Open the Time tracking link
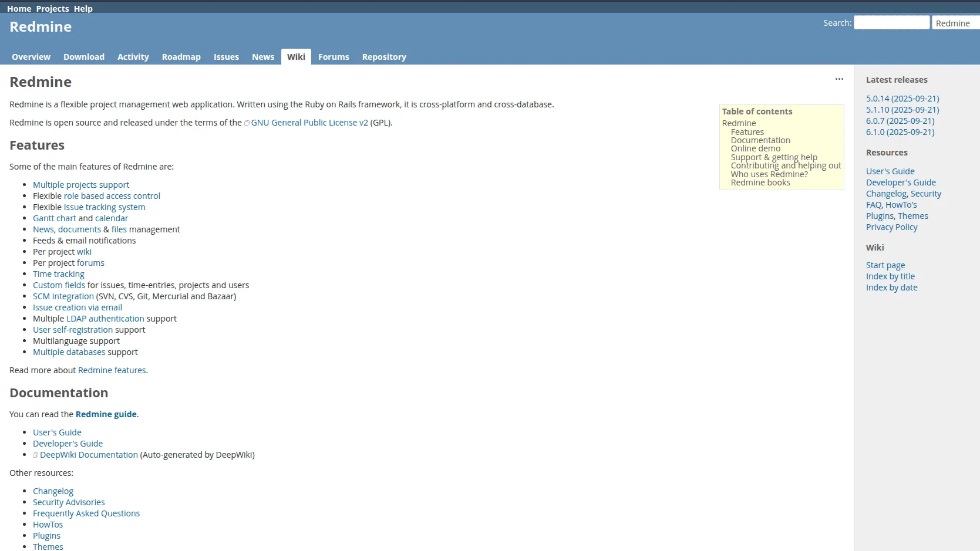 pos(58,273)
